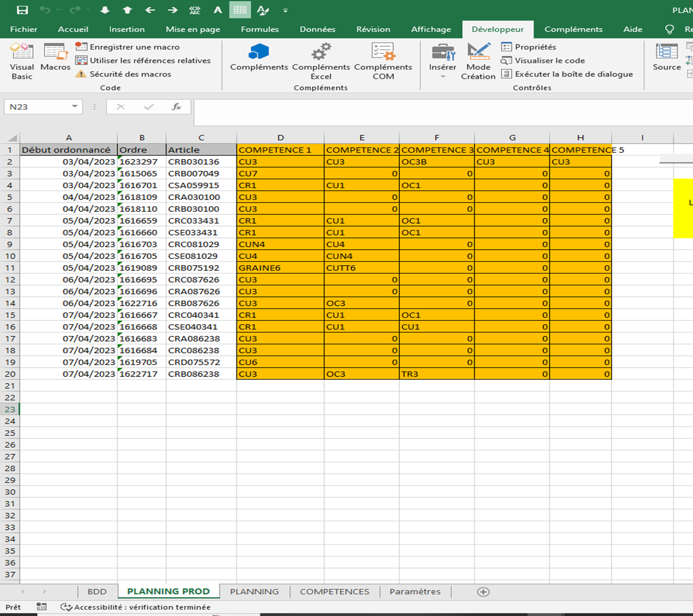Open the Name Box dropdown arrow
The width and height of the screenshot is (693, 616).
(x=75, y=106)
